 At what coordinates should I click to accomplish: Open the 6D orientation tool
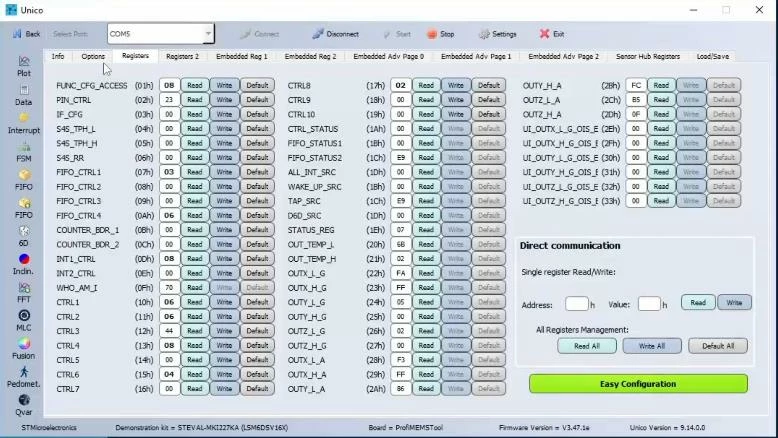(23, 237)
